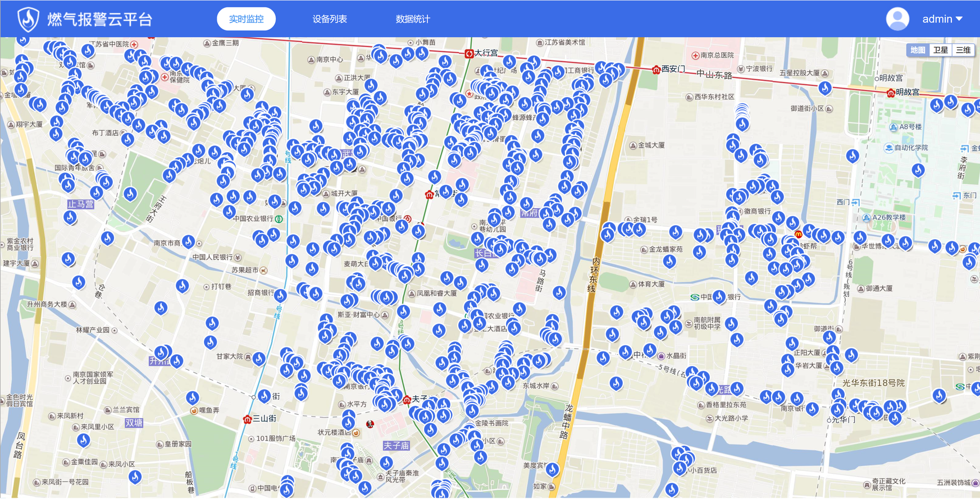
Task: Go to the 数据统计 tab
Action: (413, 19)
